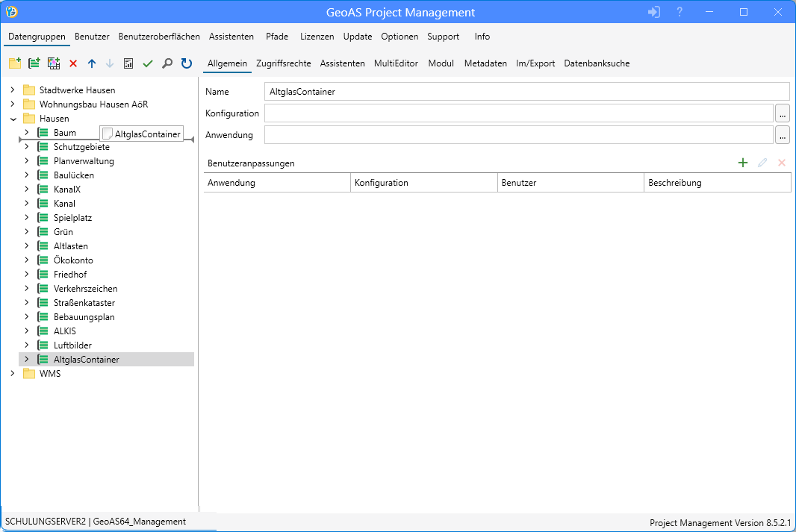Click the Konfiguration browse button
This screenshot has width=796, height=532.
tap(782, 113)
